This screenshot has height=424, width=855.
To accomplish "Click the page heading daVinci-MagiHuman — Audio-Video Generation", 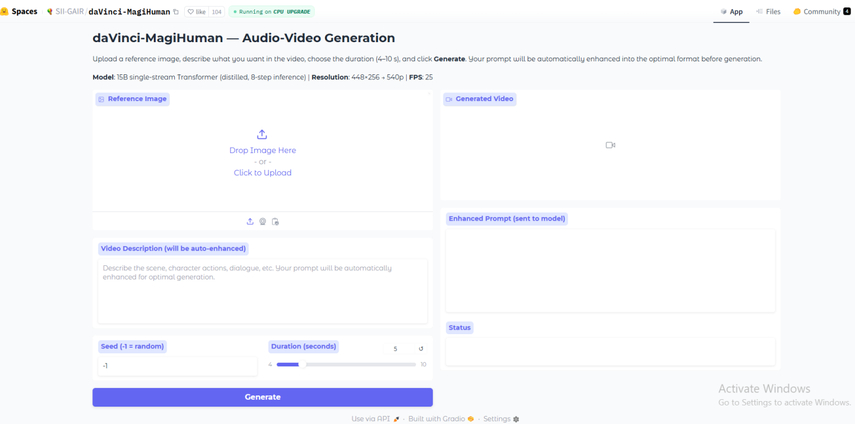I will (244, 38).
